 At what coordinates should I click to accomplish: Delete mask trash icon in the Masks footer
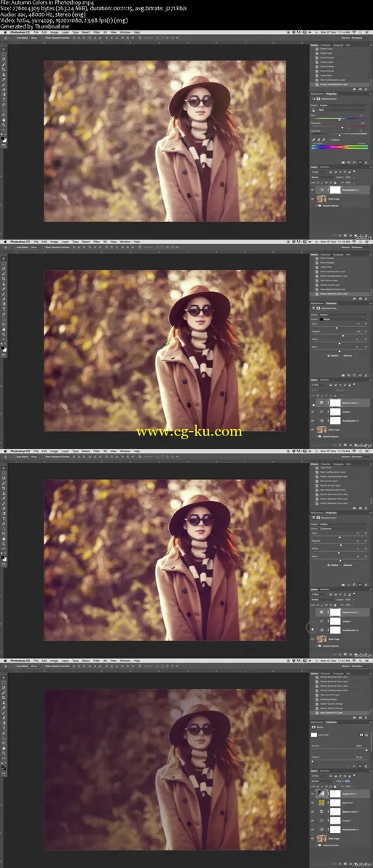pos(366,766)
